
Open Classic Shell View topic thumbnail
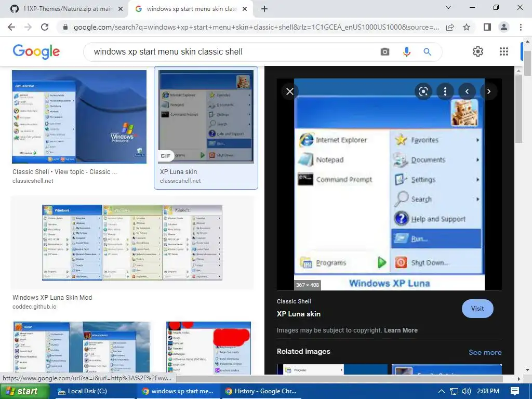click(x=79, y=117)
